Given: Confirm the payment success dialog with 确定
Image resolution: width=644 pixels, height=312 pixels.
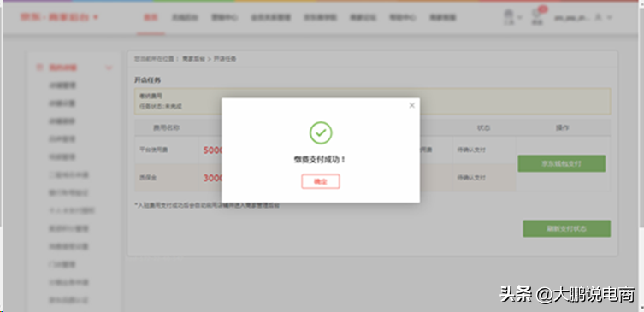Looking at the screenshot, I should click(x=321, y=181).
